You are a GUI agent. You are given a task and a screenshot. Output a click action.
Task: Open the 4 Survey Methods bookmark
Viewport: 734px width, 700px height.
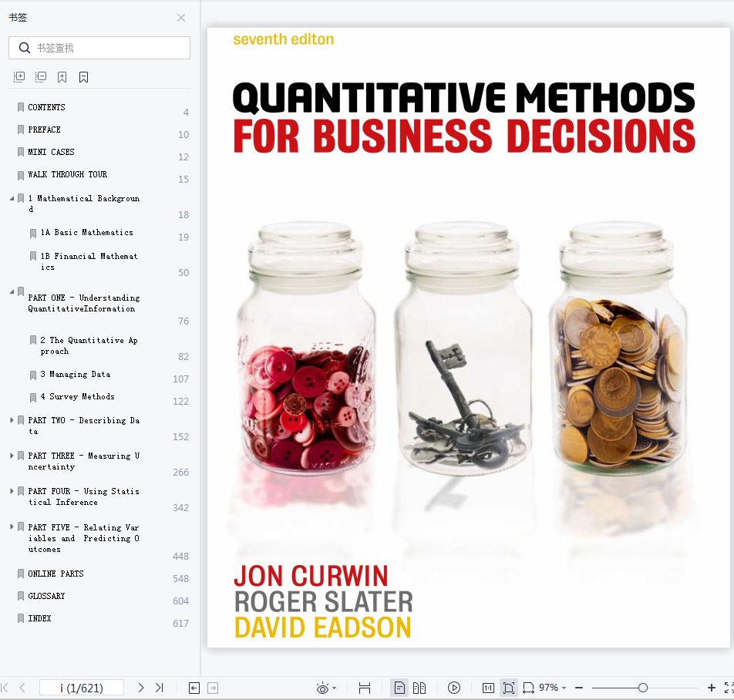(x=77, y=397)
